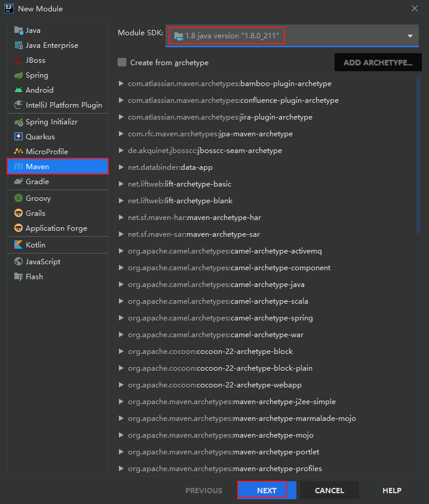
Task: Expand camel-archetype-activemq tree node
Action: [x=121, y=251]
